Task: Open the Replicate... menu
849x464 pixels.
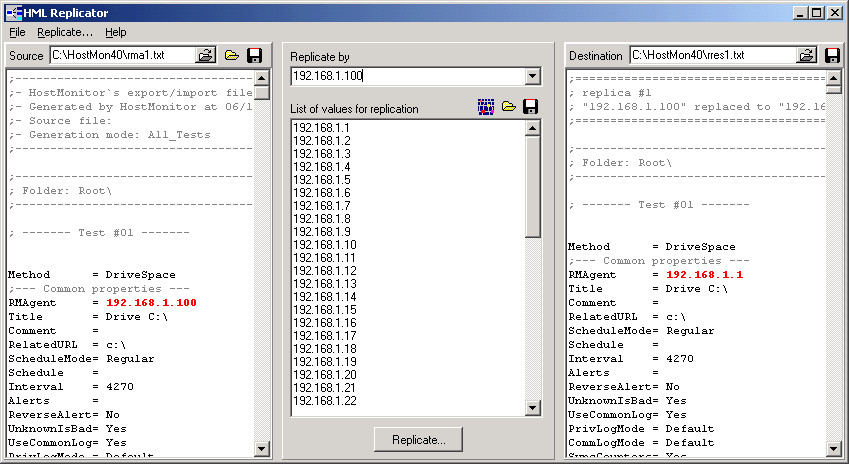Action: click(65, 32)
